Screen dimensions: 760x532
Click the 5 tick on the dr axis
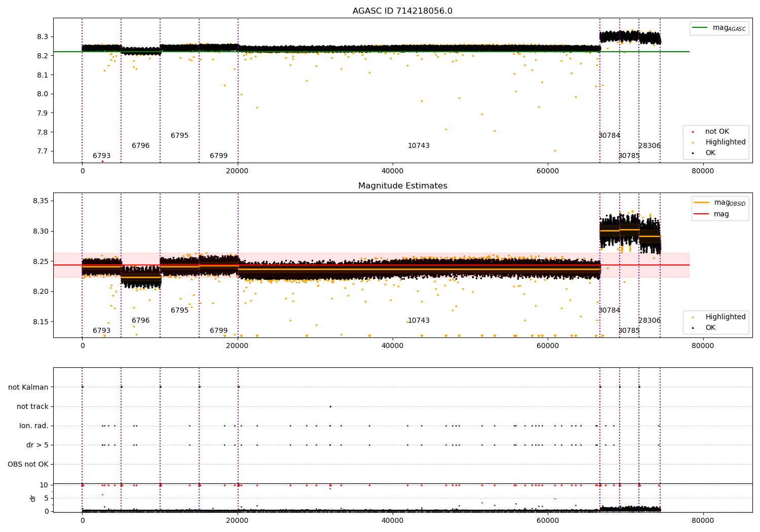[x=46, y=499]
